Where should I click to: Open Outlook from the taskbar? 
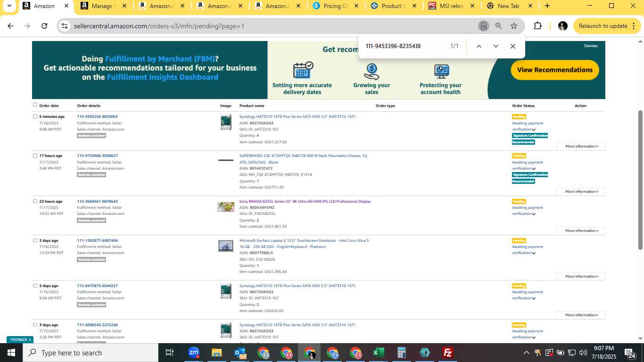(x=240, y=353)
